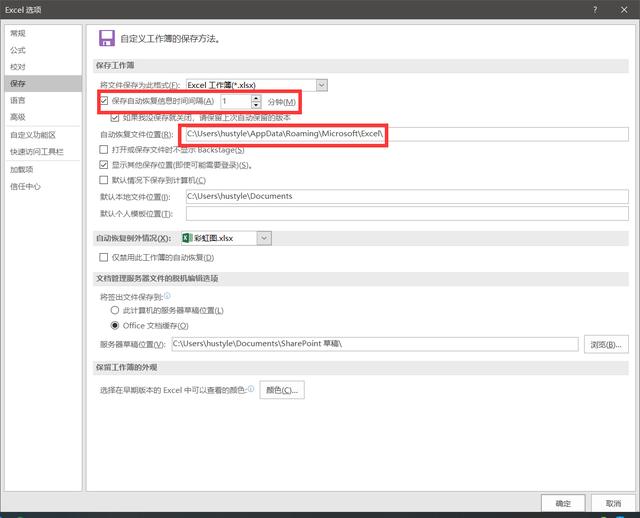Click the purple floppy disk save icon
This screenshot has width=640, height=518.
coord(107,38)
